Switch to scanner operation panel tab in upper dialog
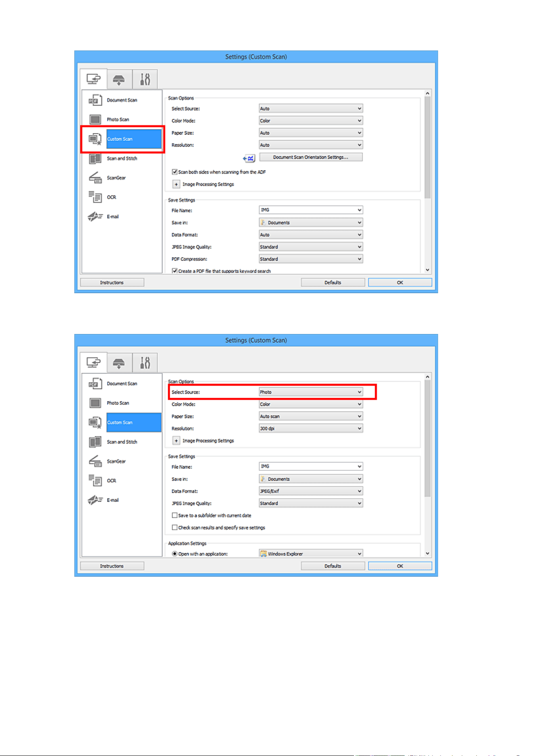The image size is (535, 756). [x=119, y=79]
